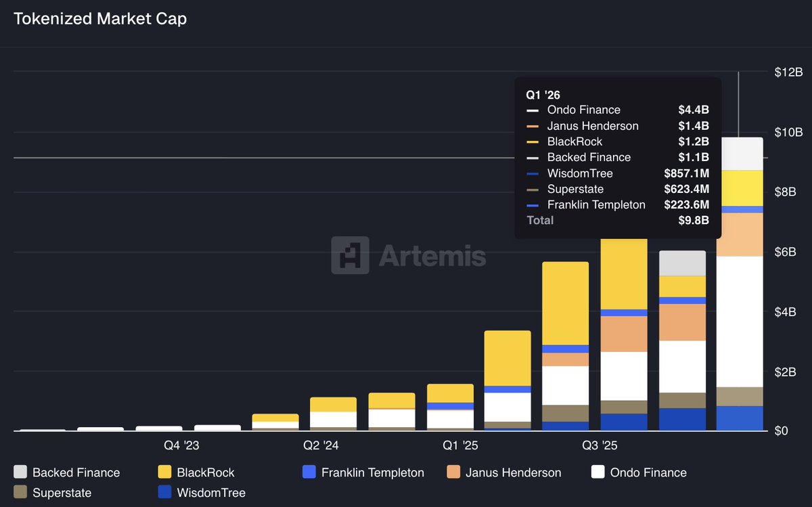Click the Tokenized Market Cap chart title

[100, 18]
